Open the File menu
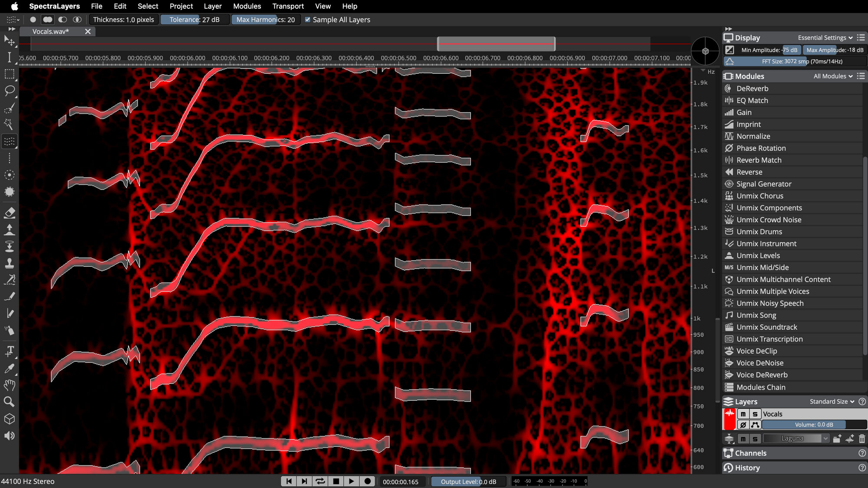The height and width of the screenshot is (488, 868). [x=96, y=6]
